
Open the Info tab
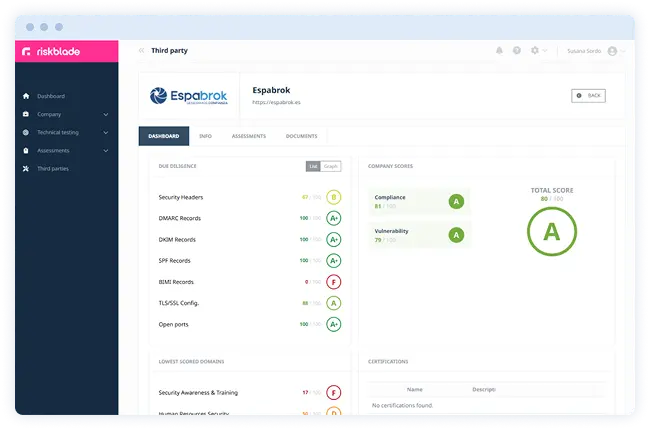[x=205, y=135]
